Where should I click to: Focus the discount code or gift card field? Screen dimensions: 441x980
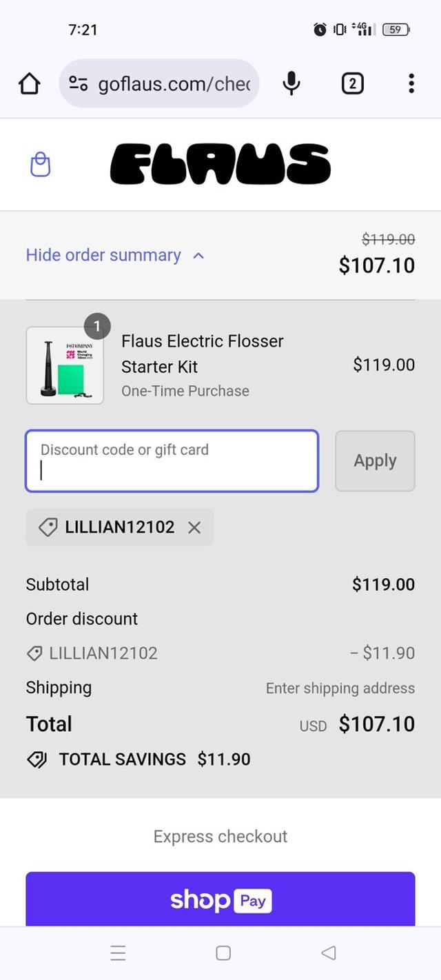click(x=172, y=461)
